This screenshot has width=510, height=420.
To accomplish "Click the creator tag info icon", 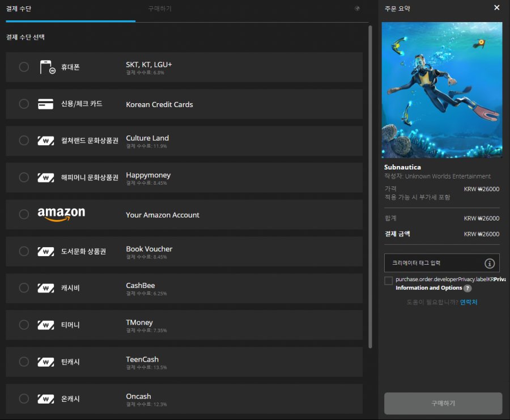I will pyautogui.click(x=490, y=263).
